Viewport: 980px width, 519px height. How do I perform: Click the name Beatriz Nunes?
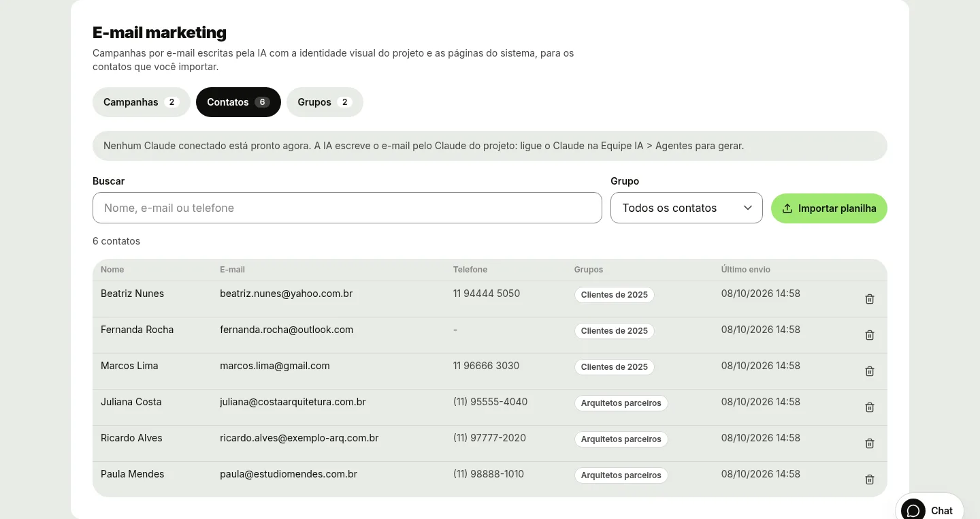[132, 294]
